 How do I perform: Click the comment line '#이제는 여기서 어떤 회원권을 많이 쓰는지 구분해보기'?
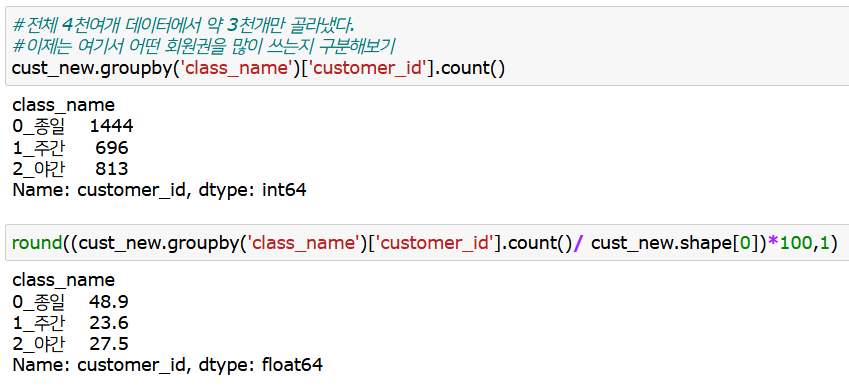coord(204,47)
